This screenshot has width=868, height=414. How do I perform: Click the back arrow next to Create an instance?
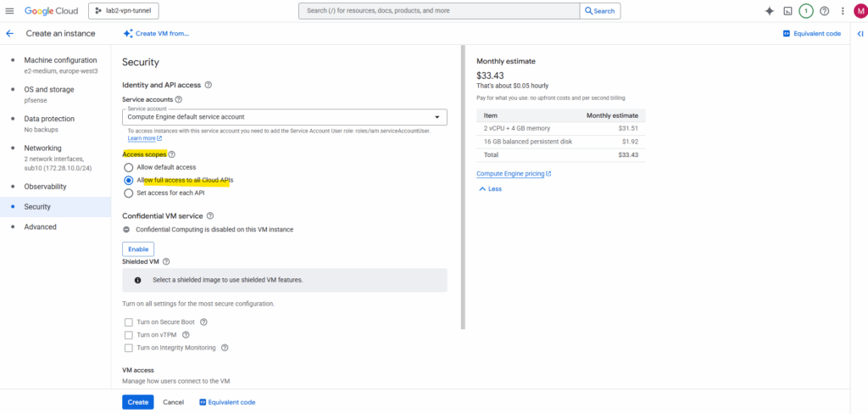pyautogui.click(x=9, y=33)
